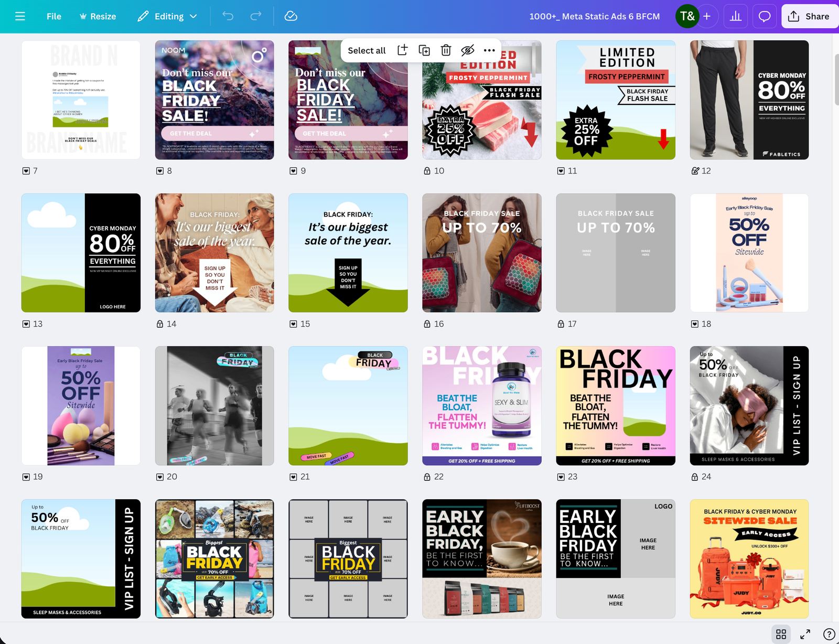Click the add page icon in toolbar
839x644 pixels.
[402, 50]
